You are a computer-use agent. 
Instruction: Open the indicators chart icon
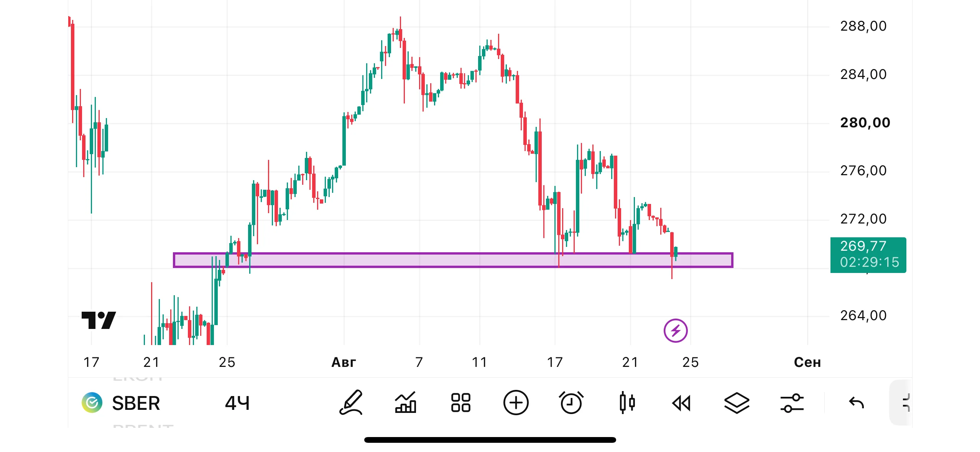pyautogui.click(x=406, y=403)
